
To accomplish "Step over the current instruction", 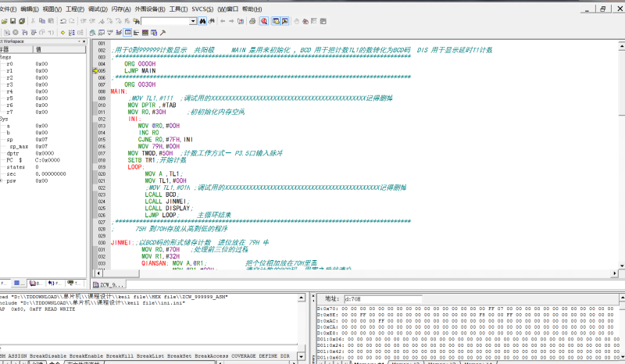I will [34, 33].
